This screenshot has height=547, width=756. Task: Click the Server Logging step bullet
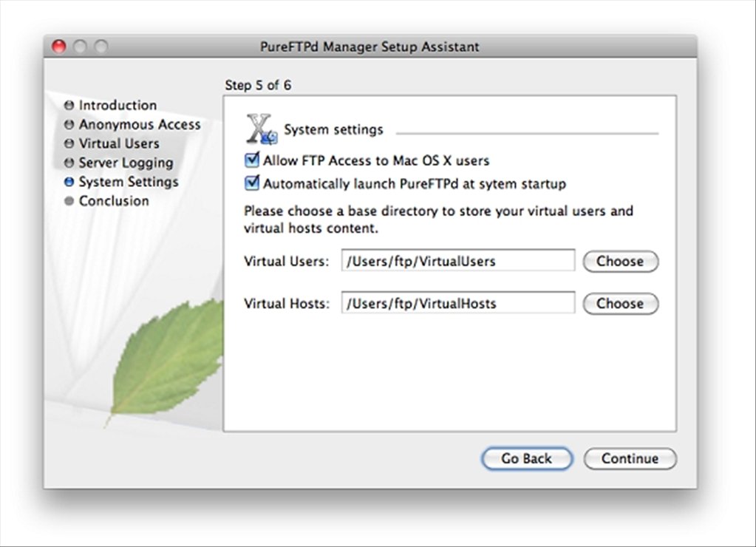click(x=69, y=163)
